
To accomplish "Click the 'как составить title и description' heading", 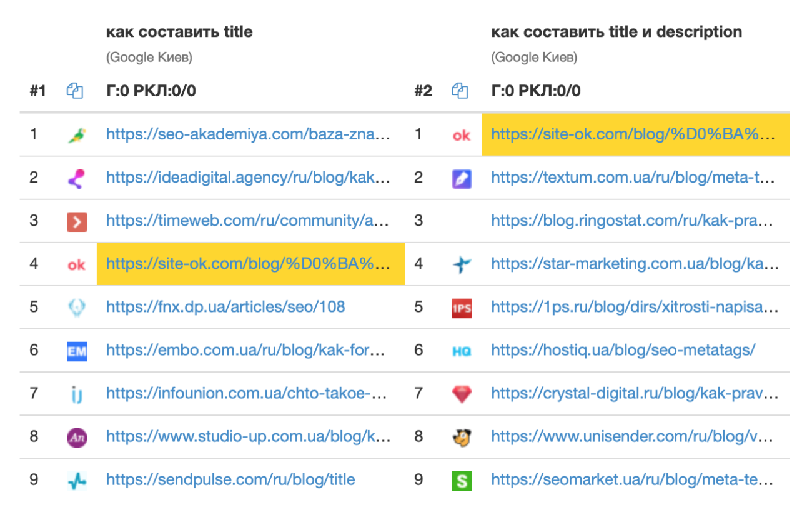I will point(616,32).
